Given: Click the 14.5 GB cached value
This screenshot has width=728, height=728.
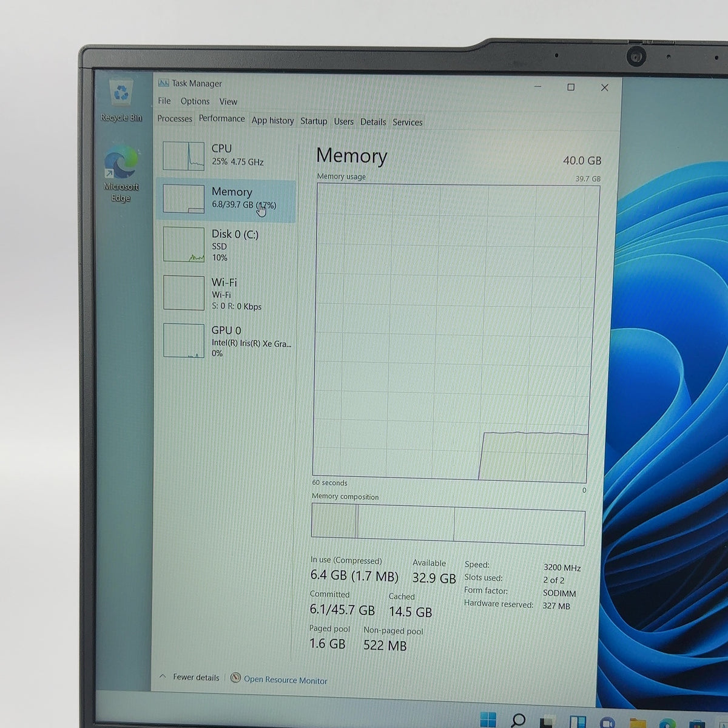Looking at the screenshot, I should click(x=410, y=612).
